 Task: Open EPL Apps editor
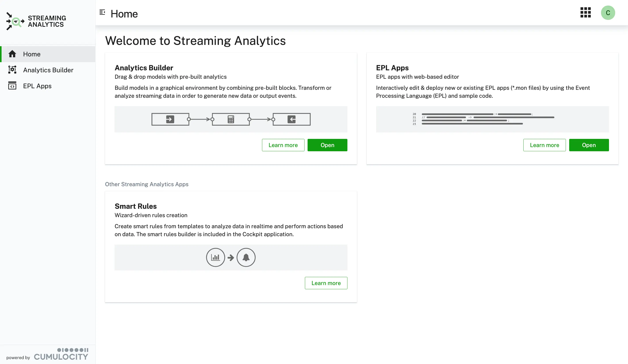click(x=589, y=145)
